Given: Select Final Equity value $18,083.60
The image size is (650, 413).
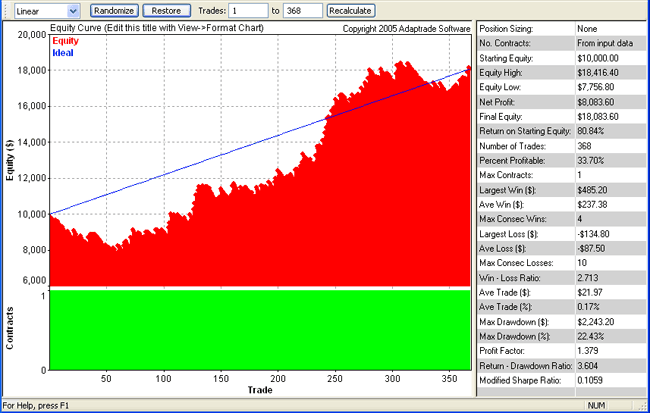Looking at the screenshot, I should coord(597,117).
